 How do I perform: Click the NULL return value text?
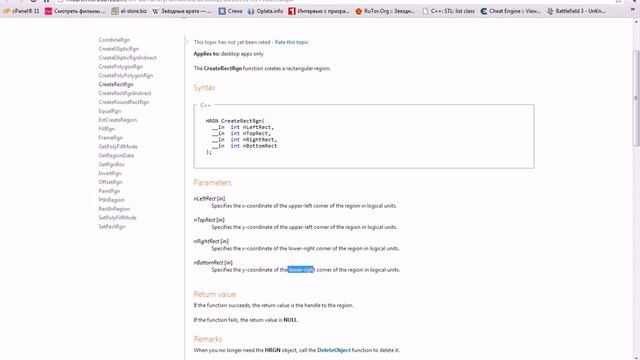290,320
